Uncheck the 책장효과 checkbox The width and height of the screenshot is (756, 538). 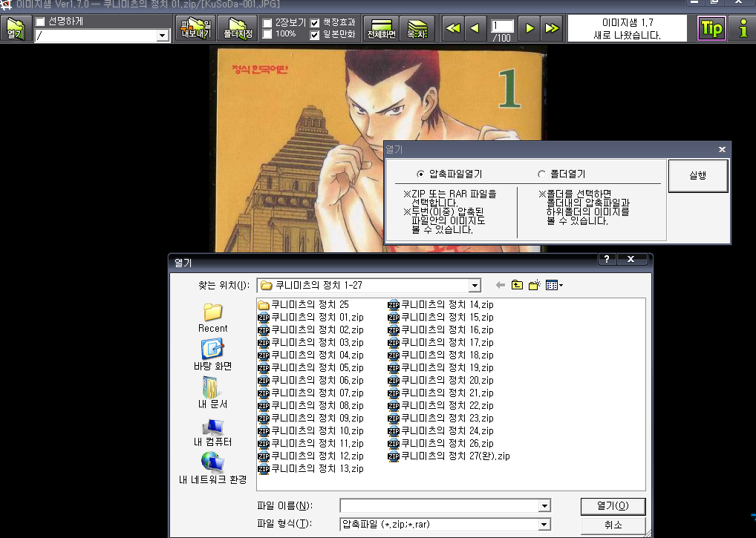(314, 23)
